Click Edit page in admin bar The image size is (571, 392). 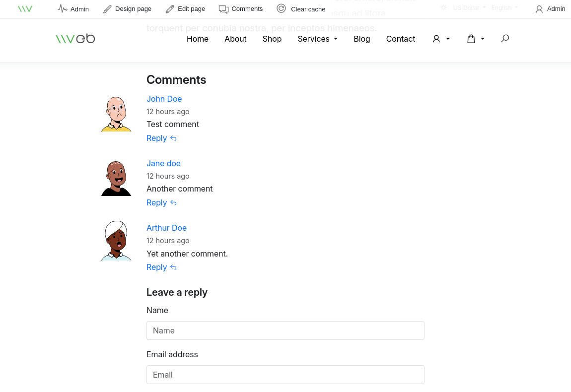(185, 9)
